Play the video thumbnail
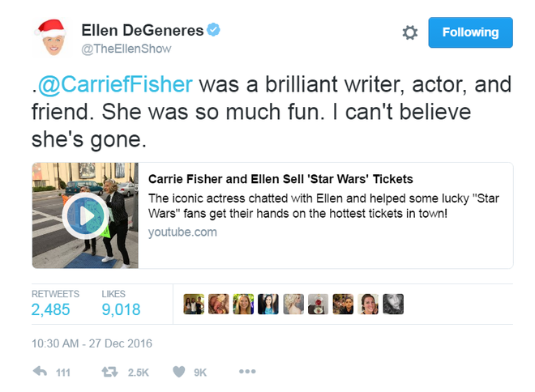 coord(84,215)
